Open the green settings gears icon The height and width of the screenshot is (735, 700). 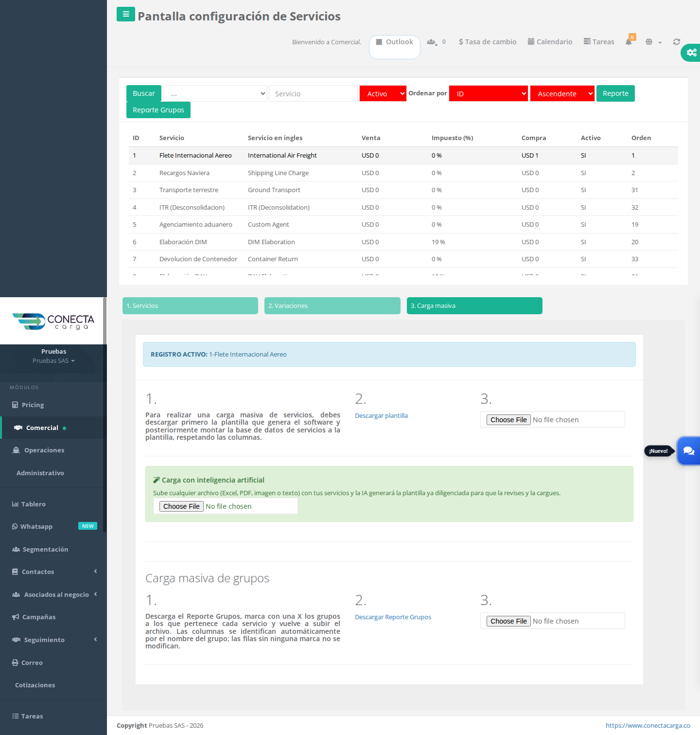(x=691, y=53)
